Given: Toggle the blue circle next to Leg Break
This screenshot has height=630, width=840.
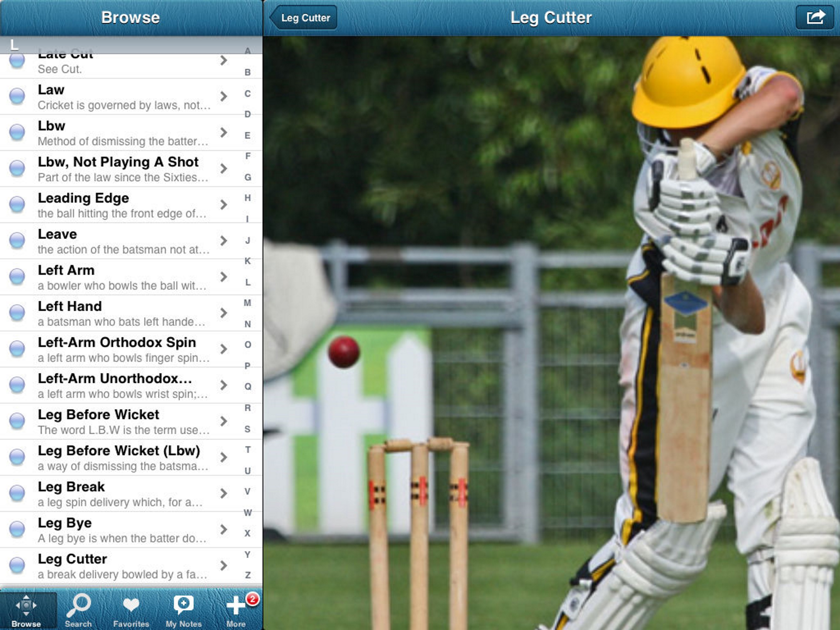Looking at the screenshot, I should (x=17, y=493).
